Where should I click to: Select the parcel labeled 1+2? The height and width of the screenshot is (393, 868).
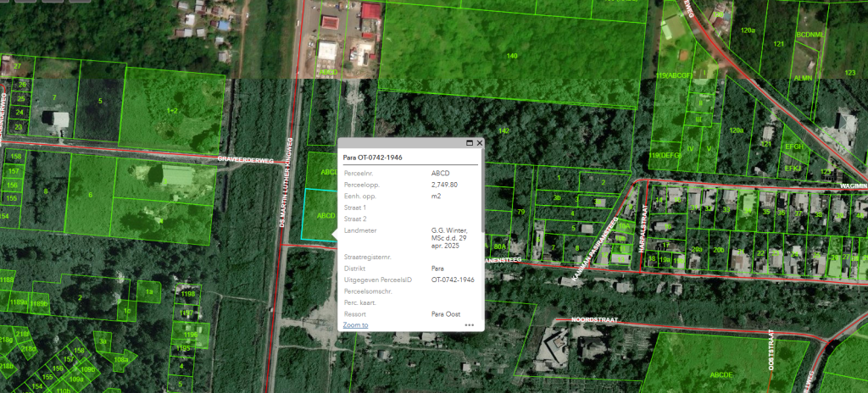(x=172, y=111)
